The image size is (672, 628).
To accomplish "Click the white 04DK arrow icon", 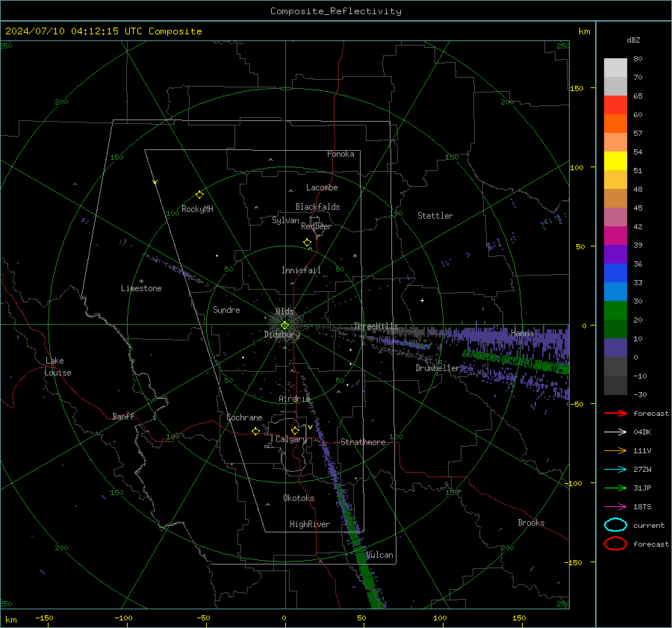I will pyautogui.click(x=615, y=432).
